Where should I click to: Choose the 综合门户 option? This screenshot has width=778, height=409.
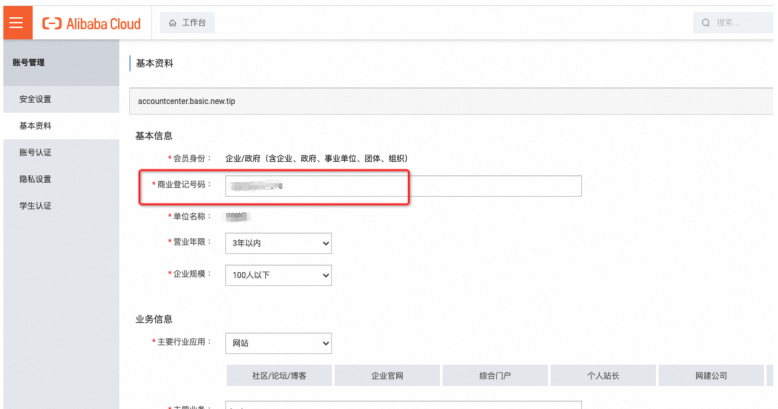click(495, 376)
